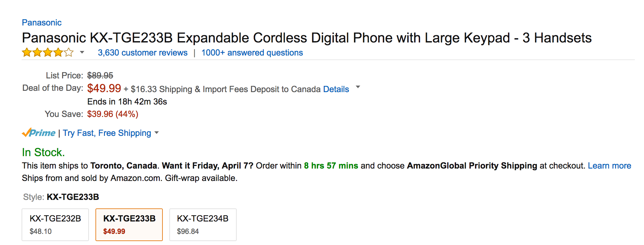Select the KX-TGE232B style option

[x=55, y=225]
